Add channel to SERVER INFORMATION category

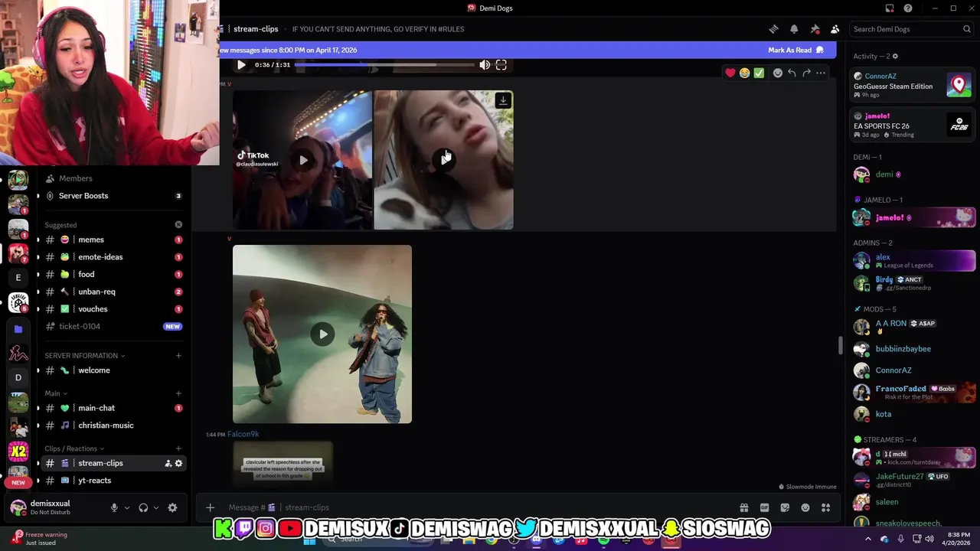pos(178,356)
